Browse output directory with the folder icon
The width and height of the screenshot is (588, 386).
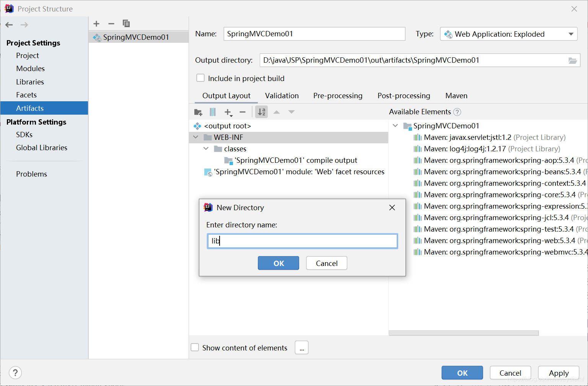pos(572,60)
